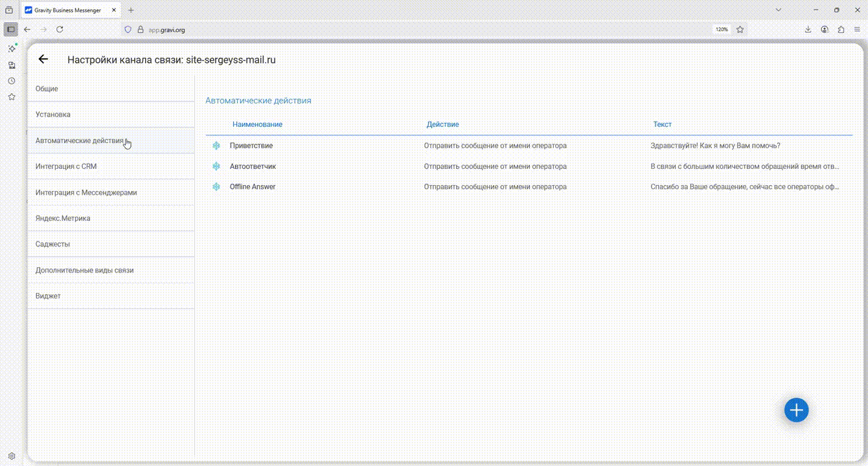Open the Firefox hamburger application menu

(x=857, y=30)
